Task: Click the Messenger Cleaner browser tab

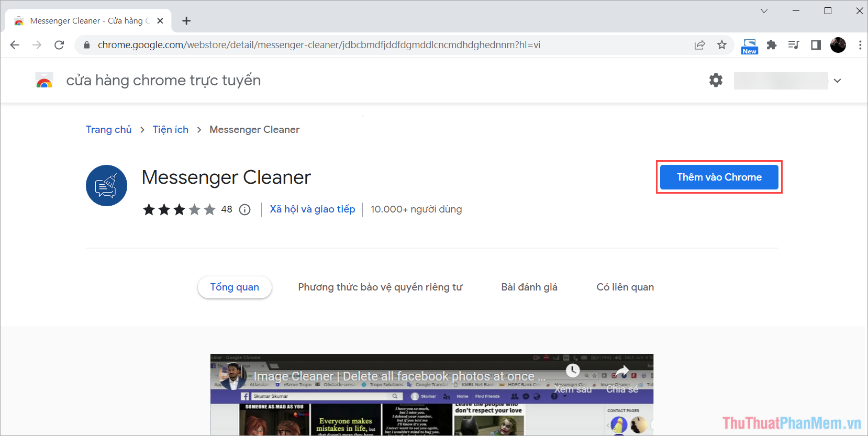Action: pos(89,21)
